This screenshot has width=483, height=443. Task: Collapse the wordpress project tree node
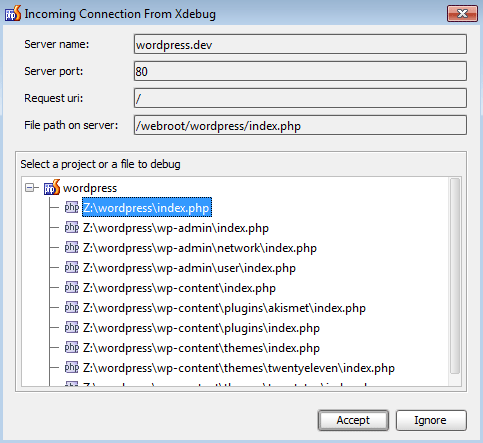coord(30,188)
